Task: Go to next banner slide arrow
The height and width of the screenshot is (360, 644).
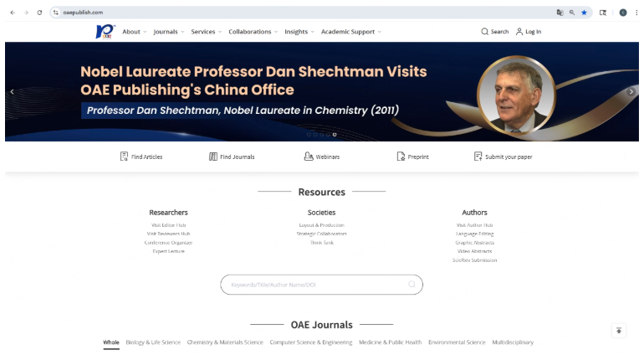Action: click(631, 91)
